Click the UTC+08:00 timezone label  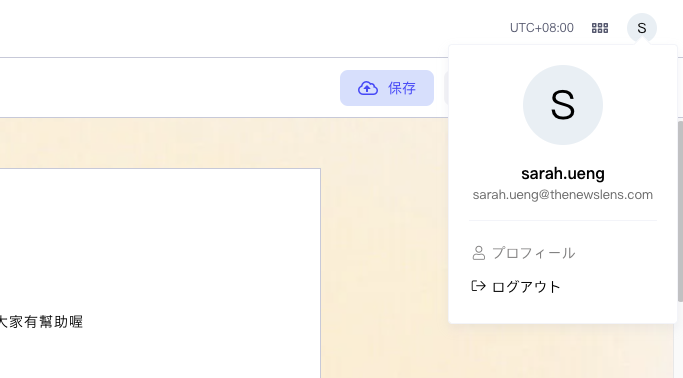click(x=541, y=28)
